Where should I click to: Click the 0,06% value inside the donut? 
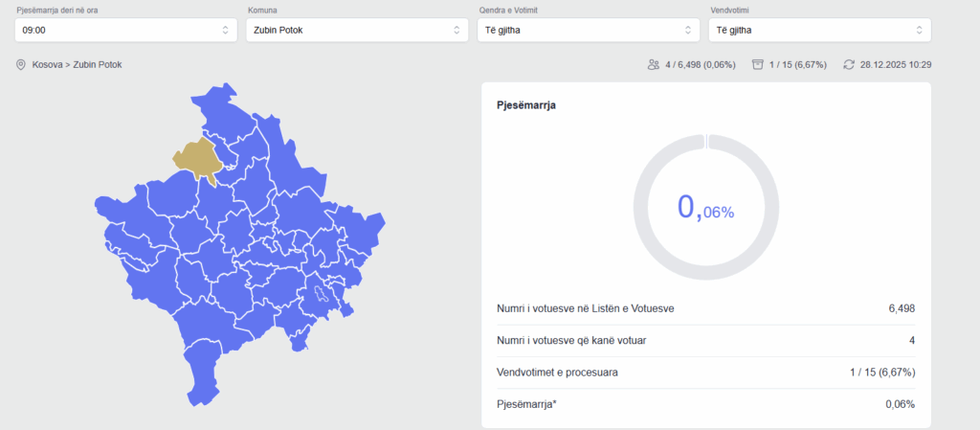point(705,208)
